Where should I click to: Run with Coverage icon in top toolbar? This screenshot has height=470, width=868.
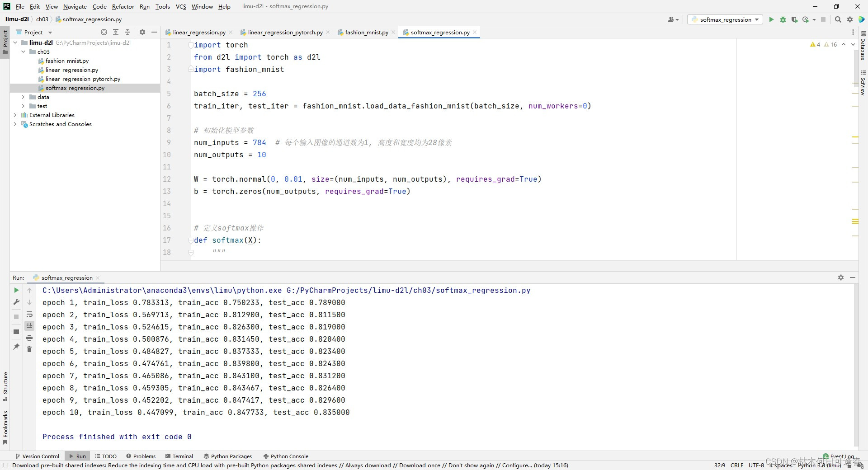[x=794, y=19]
